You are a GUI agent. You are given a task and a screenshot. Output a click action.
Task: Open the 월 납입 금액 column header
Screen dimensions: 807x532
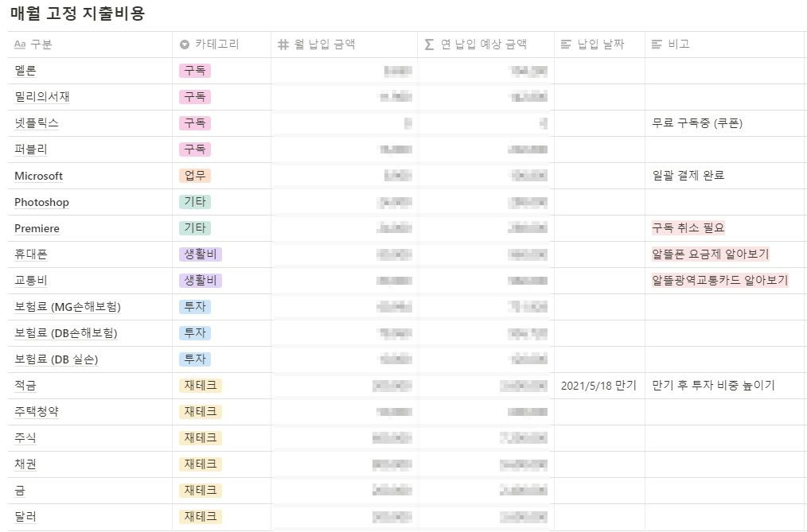[x=345, y=45]
